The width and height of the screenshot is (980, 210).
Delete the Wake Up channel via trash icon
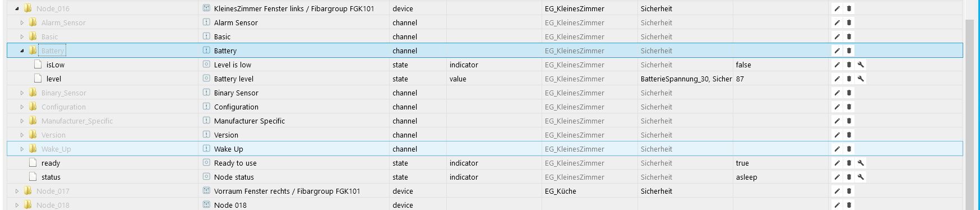coord(849,149)
